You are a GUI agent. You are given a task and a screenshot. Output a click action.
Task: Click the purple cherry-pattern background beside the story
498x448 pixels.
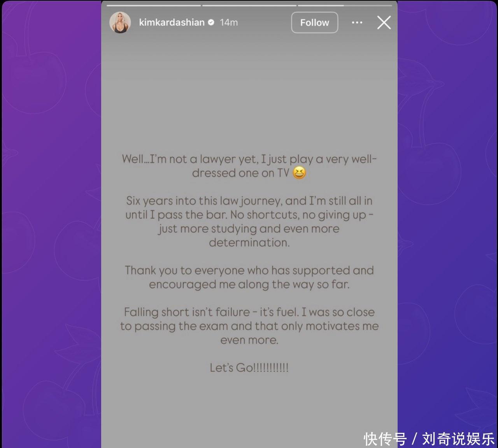(51, 224)
